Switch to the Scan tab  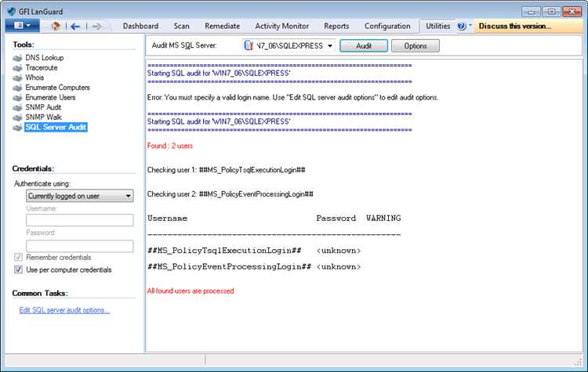coord(182,26)
